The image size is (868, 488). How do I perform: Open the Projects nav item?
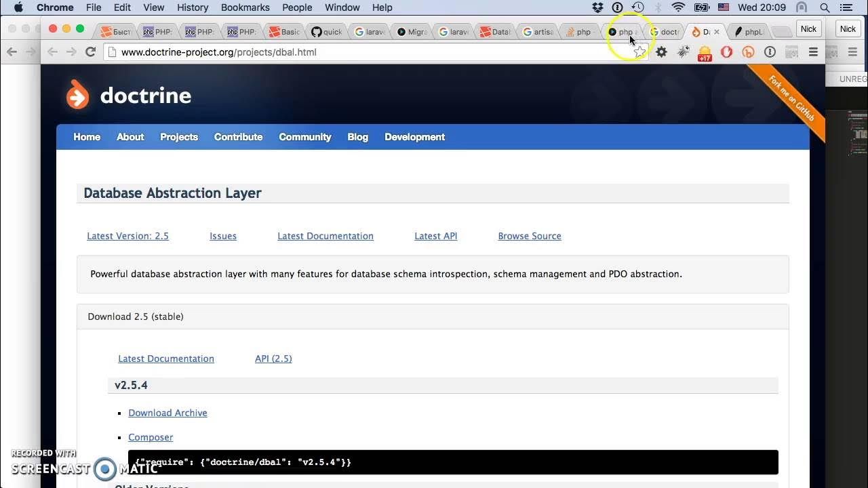click(x=179, y=137)
